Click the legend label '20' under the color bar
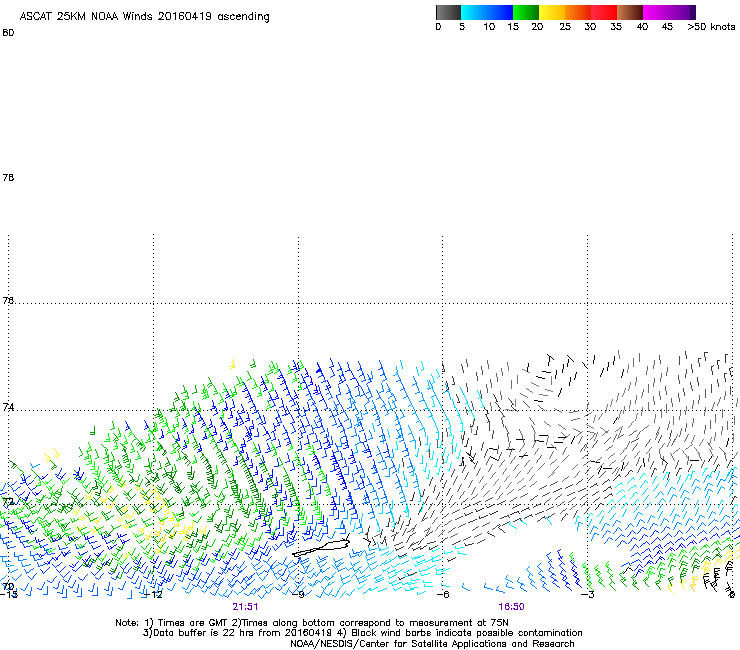Image resolution: width=740 pixels, height=650 pixels. pyautogui.click(x=538, y=27)
